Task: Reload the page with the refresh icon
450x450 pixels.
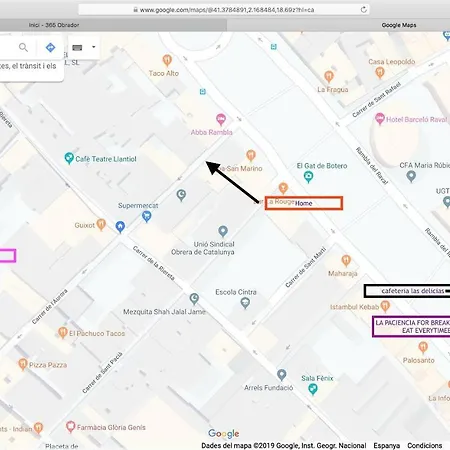Action: click(364, 10)
